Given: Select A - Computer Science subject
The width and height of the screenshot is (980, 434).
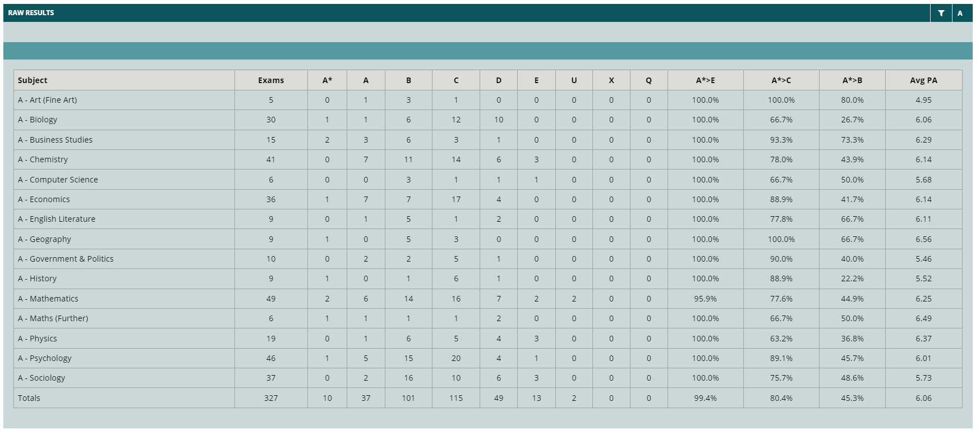Looking at the screenshot, I should pos(58,180).
